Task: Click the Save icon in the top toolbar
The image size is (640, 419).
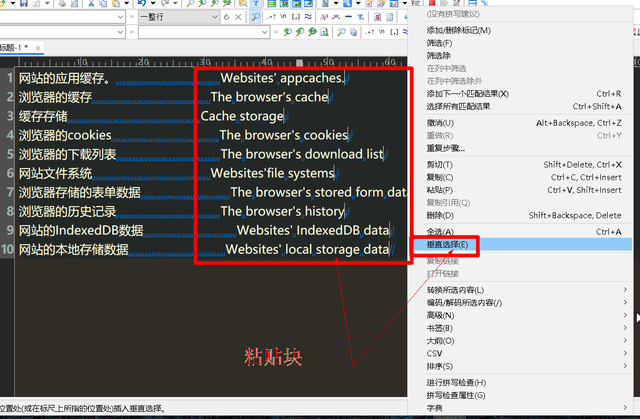Action: click(23, 4)
